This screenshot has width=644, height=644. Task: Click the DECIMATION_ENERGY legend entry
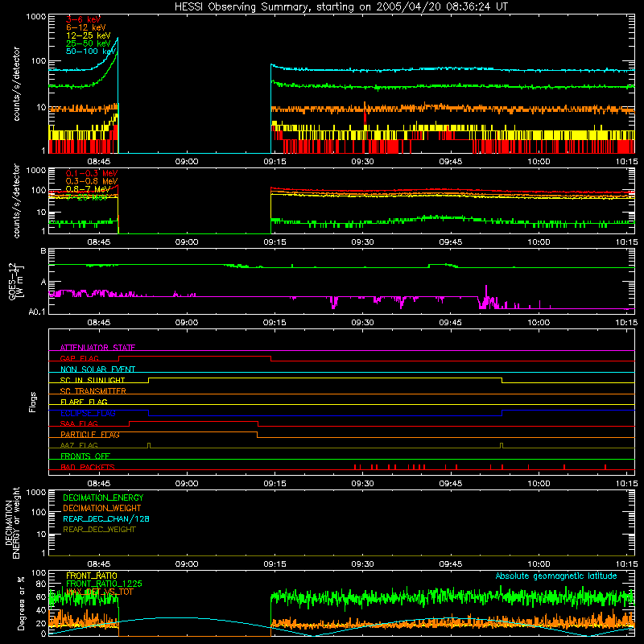pyautogui.click(x=103, y=497)
